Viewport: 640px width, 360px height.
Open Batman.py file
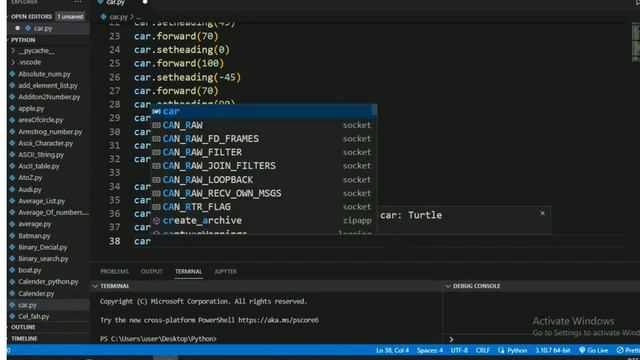tap(34, 236)
